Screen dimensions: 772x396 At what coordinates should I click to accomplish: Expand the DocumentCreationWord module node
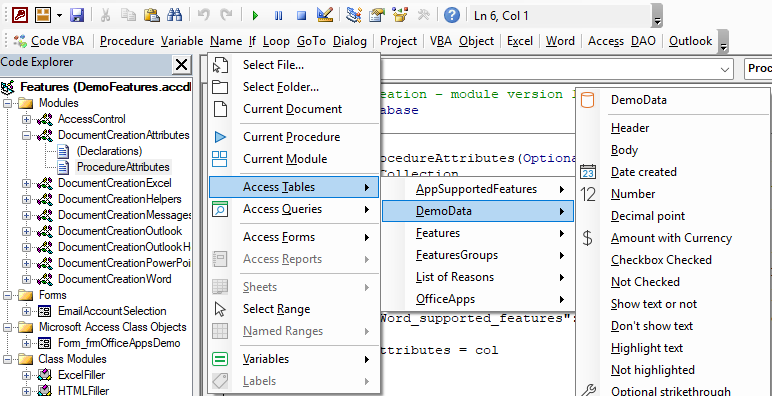coord(26,279)
